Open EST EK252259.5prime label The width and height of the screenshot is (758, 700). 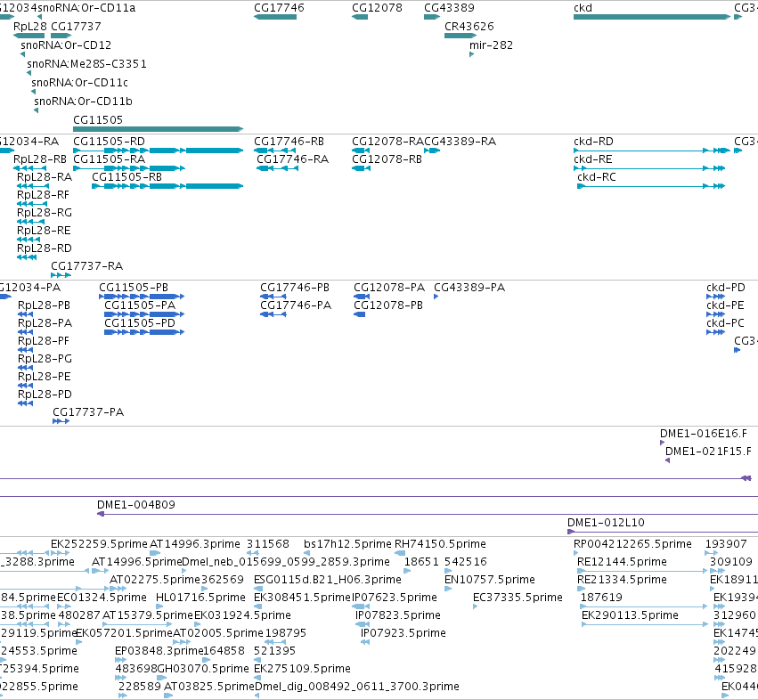pos(99,544)
